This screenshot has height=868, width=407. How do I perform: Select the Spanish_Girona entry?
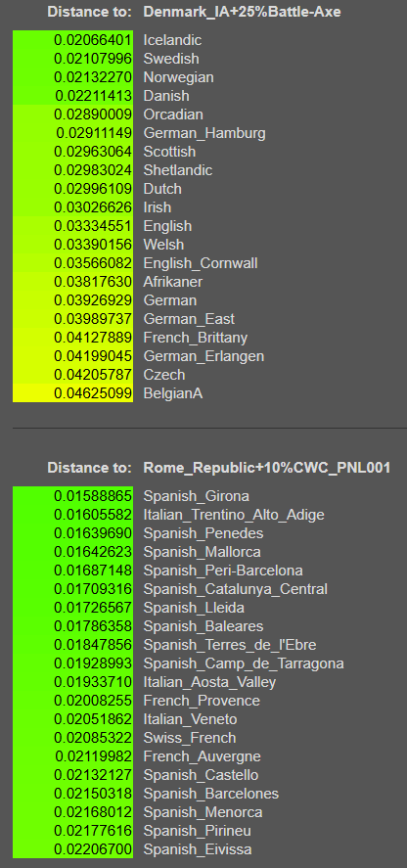coord(196,496)
